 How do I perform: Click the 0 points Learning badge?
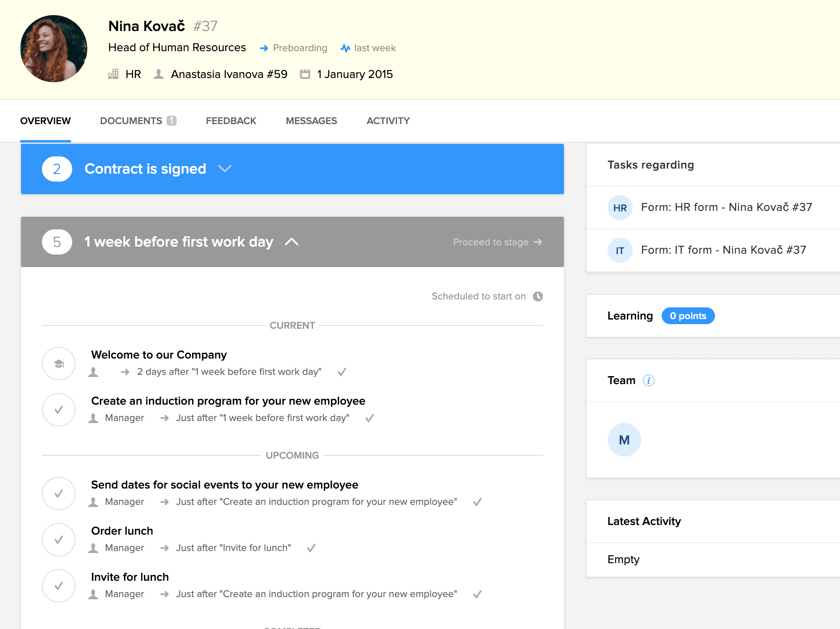688,316
